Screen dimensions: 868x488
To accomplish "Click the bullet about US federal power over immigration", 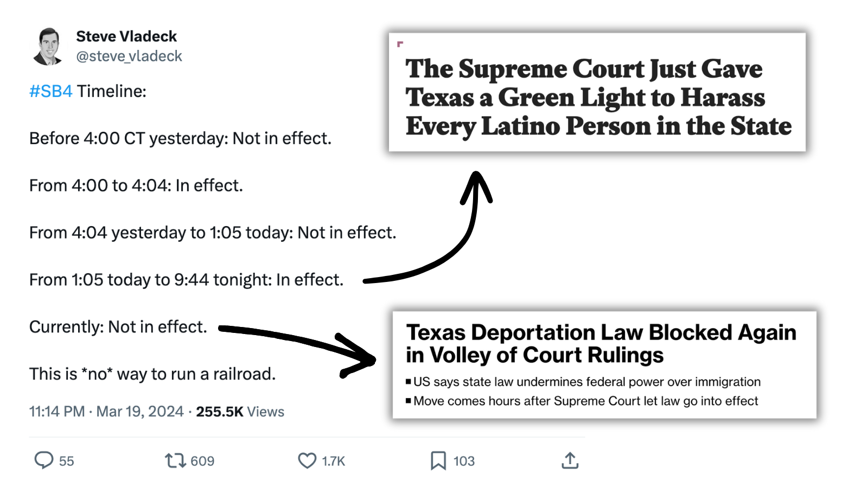I will tap(586, 382).
